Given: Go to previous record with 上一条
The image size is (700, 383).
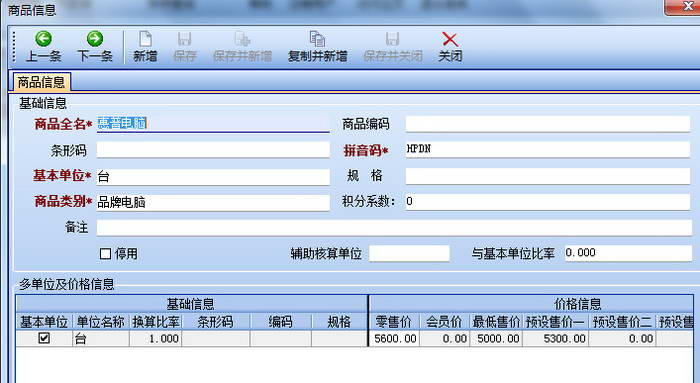Looking at the screenshot, I should (43, 46).
